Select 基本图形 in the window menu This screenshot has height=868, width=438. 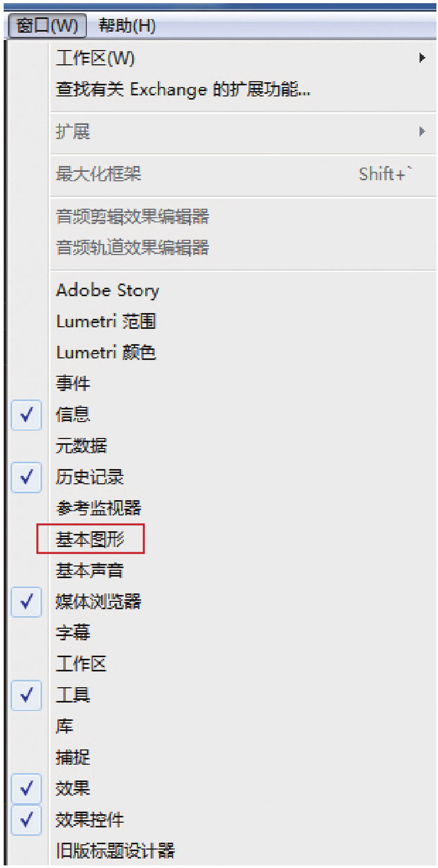click(x=90, y=539)
